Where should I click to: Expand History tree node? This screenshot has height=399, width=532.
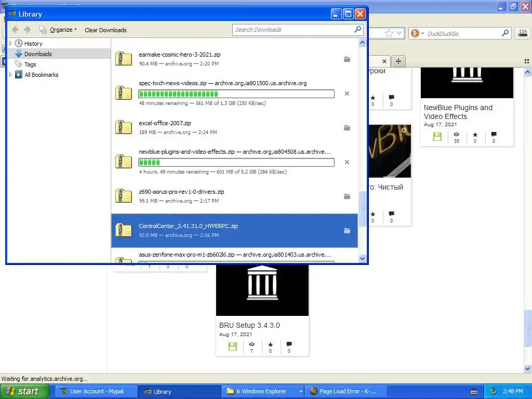click(10, 44)
